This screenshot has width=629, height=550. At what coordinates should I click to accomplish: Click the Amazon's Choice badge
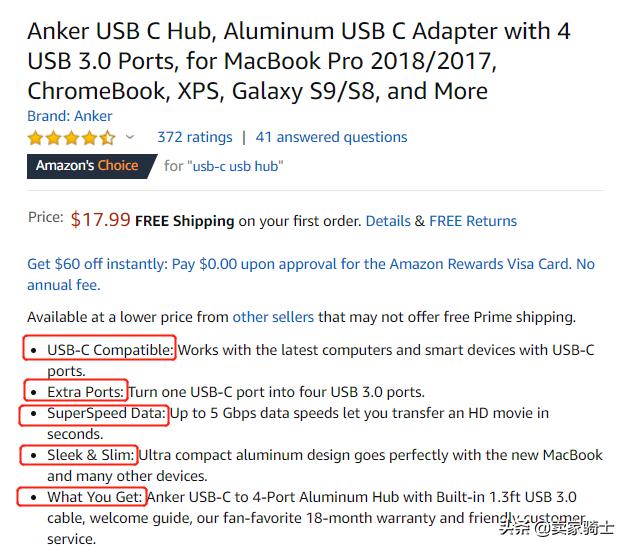click(x=88, y=166)
